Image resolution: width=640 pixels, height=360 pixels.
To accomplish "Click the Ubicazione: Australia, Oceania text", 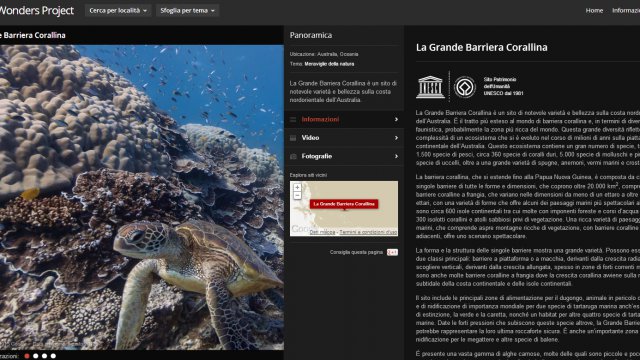I will click(324, 54).
